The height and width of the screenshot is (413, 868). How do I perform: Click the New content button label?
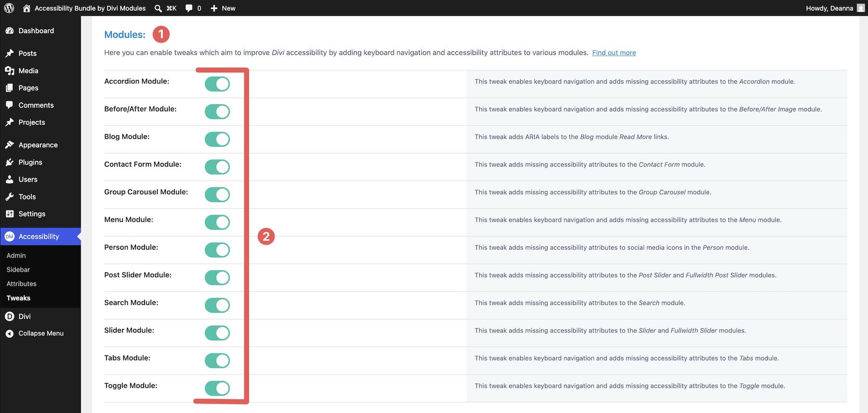pyautogui.click(x=229, y=8)
